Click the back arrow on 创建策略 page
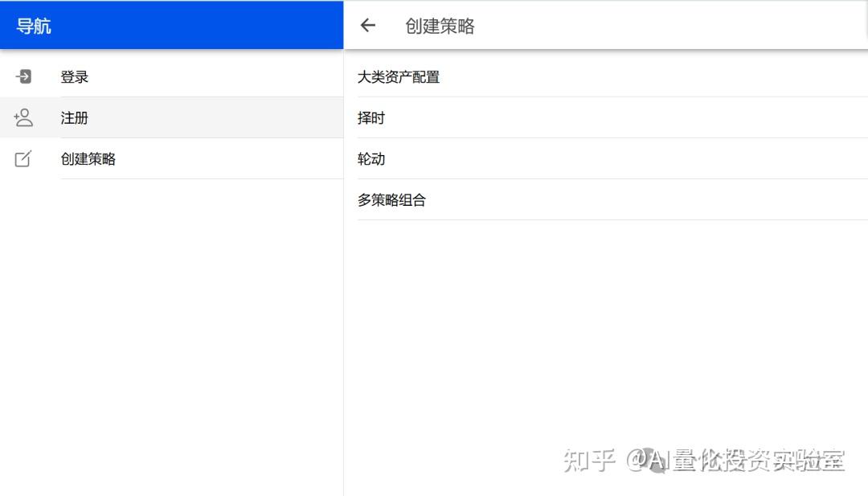Viewport: 868px width, 496px height. pyautogui.click(x=367, y=25)
